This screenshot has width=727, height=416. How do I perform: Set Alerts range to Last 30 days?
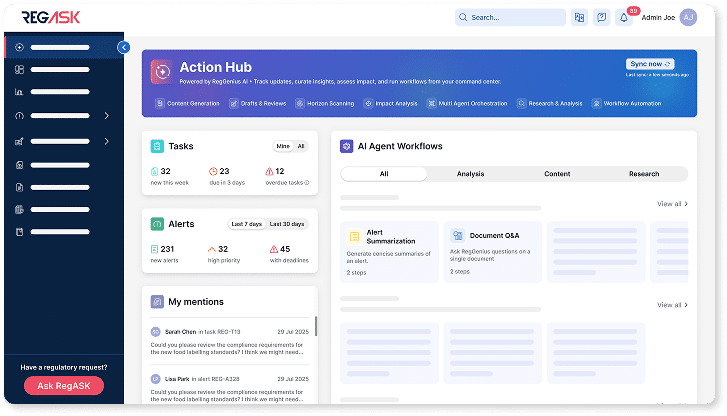tap(287, 224)
